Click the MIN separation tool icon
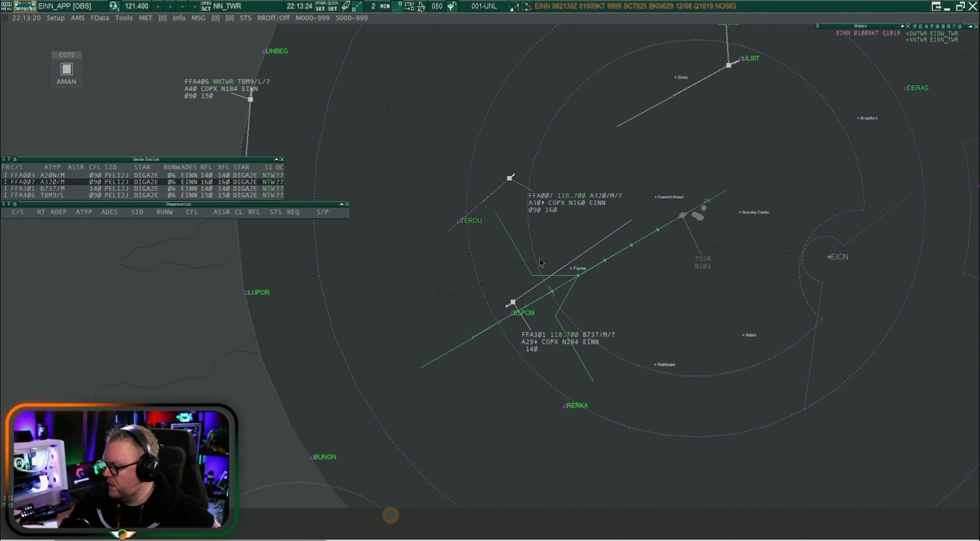 tap(385, 6)
